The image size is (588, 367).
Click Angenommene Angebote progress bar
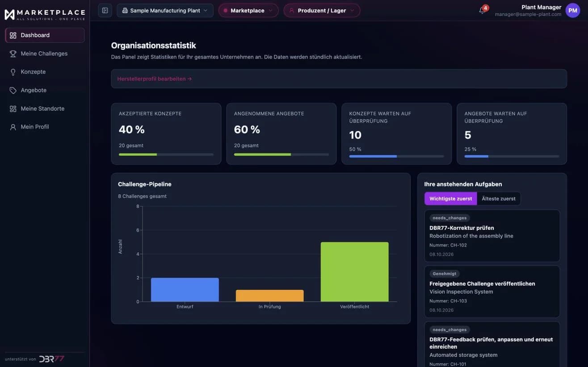pyautogui.click(x=281, y=154)
